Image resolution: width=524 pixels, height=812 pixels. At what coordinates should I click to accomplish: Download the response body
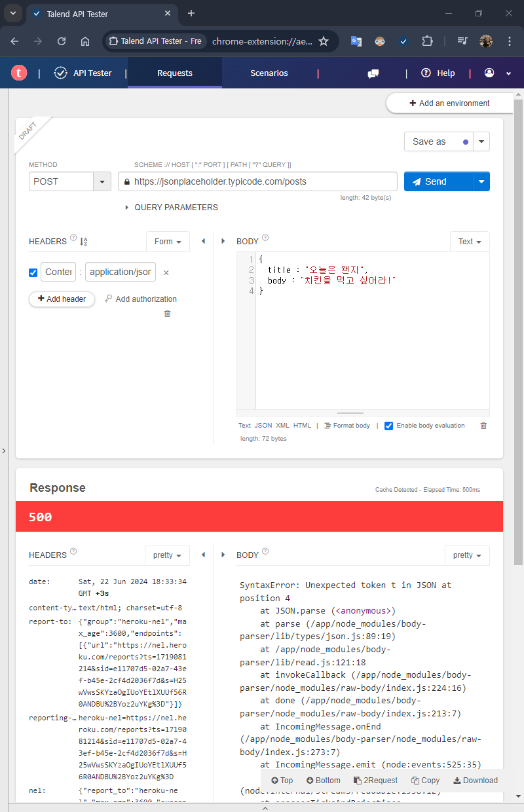tap(476, 781)
